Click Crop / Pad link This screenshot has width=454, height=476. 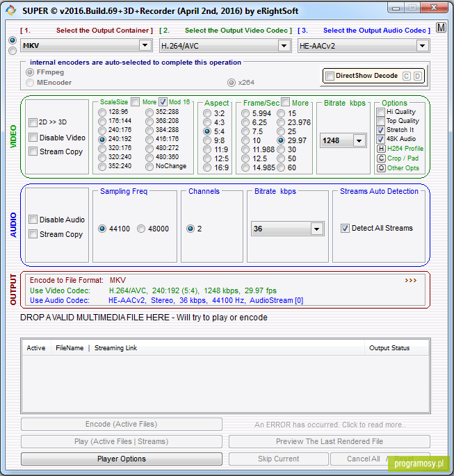click(x=403, y=158)
